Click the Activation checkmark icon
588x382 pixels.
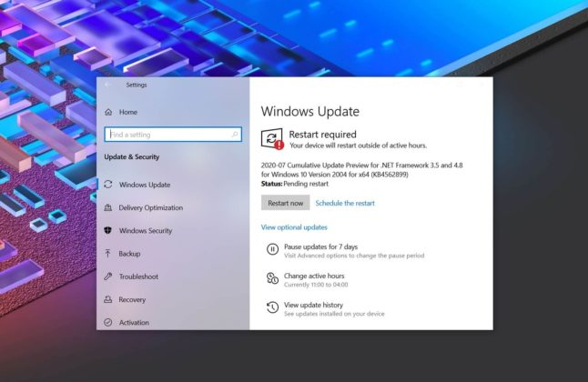pos(108,322)
